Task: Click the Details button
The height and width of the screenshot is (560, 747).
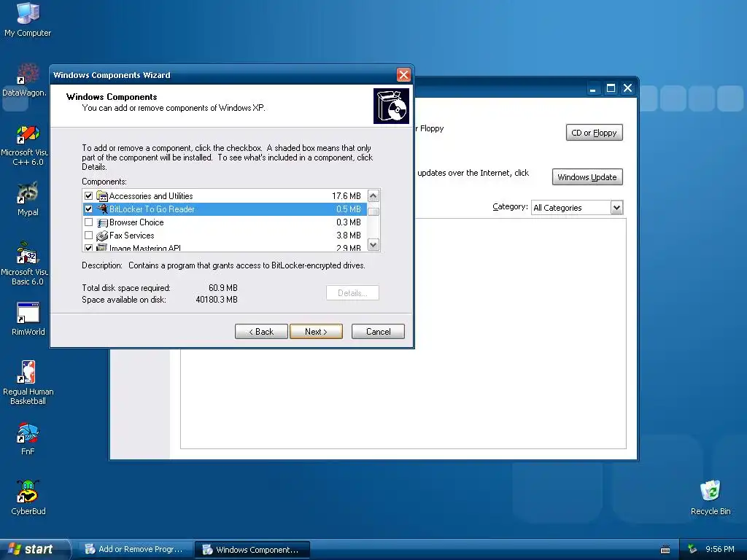Action: coord(352,293)
